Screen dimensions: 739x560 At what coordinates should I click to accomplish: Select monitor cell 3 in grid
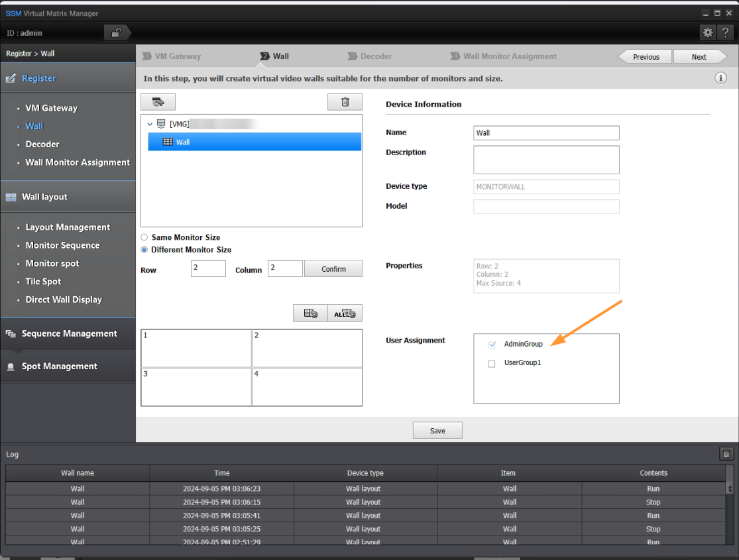click(x=196, y=387)
